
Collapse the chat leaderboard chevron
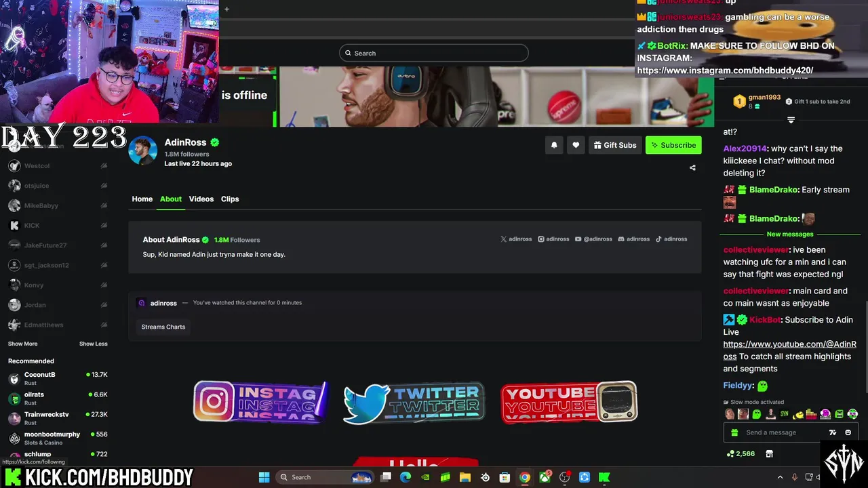(x=791, y=120)
